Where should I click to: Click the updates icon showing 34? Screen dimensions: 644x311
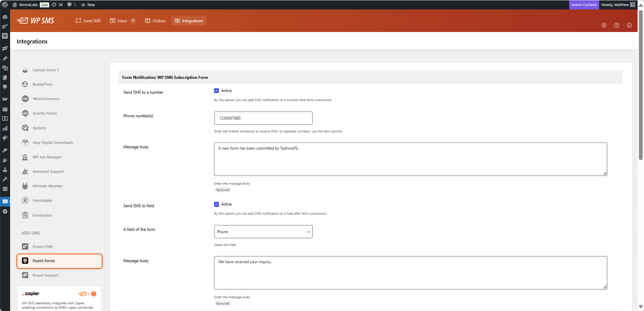(57, 5)
